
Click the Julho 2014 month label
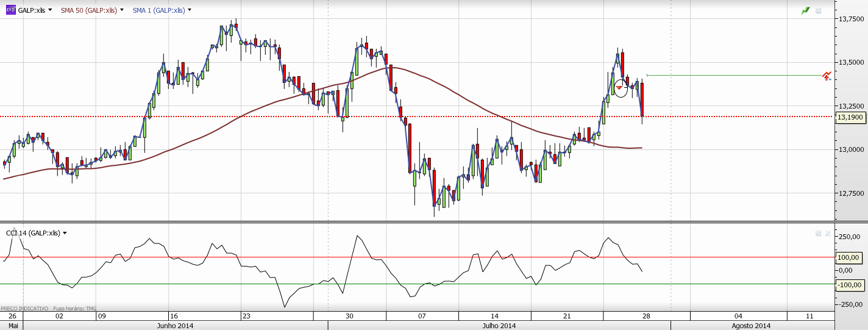(x=499, y=326)
